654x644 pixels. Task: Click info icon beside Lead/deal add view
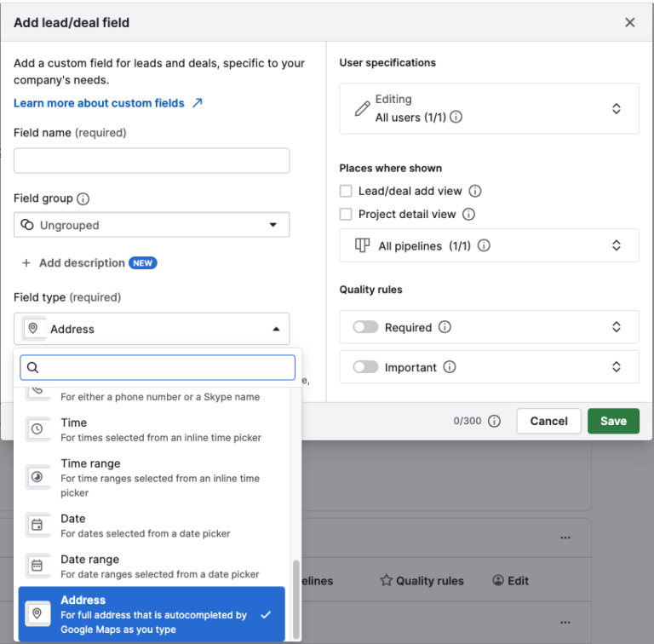tap(475, 191)
